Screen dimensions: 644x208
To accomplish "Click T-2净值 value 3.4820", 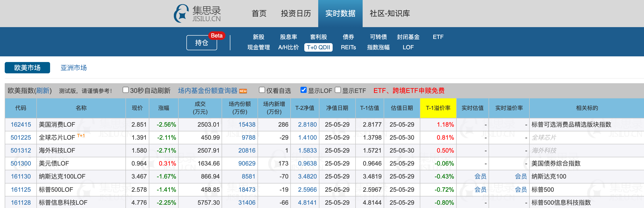I will click(x=307, y=176).
